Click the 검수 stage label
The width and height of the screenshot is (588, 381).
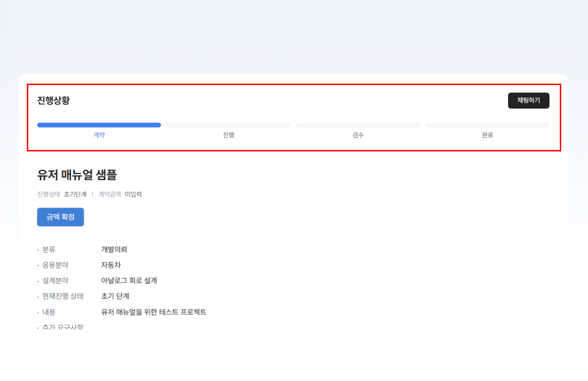(358, 135)
